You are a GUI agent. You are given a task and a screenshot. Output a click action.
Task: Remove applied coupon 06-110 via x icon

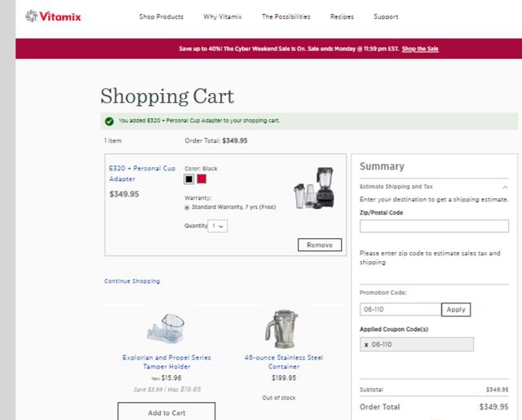pos(366,345)
